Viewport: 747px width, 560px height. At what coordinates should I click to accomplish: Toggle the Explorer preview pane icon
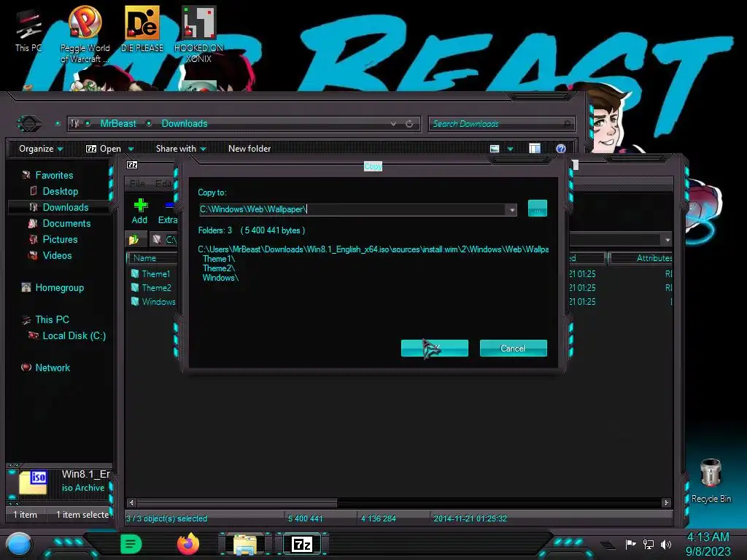535,149
